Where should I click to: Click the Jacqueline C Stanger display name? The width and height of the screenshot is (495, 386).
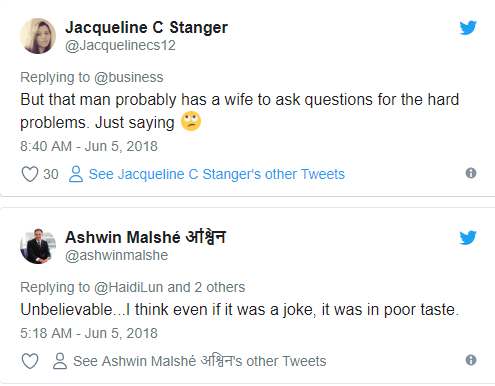146,27
